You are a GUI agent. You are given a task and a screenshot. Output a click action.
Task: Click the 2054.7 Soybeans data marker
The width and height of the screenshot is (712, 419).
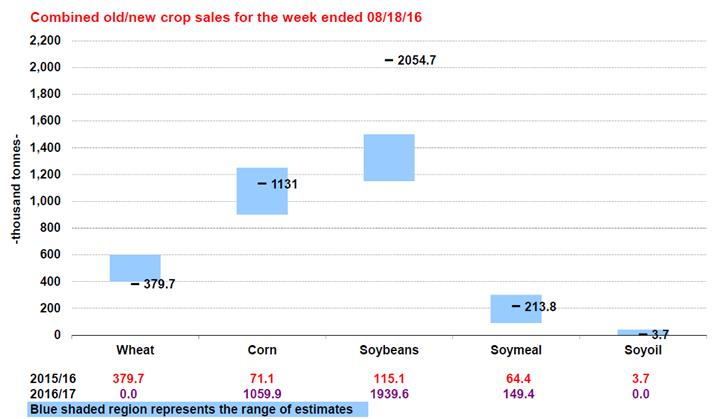[389, 61]
